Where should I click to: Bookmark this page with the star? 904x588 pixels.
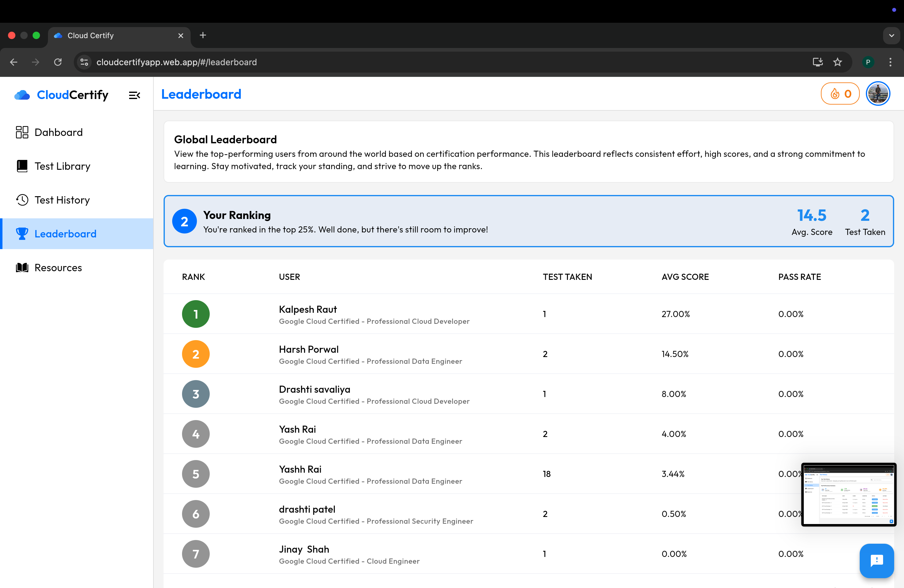point(838,62)
